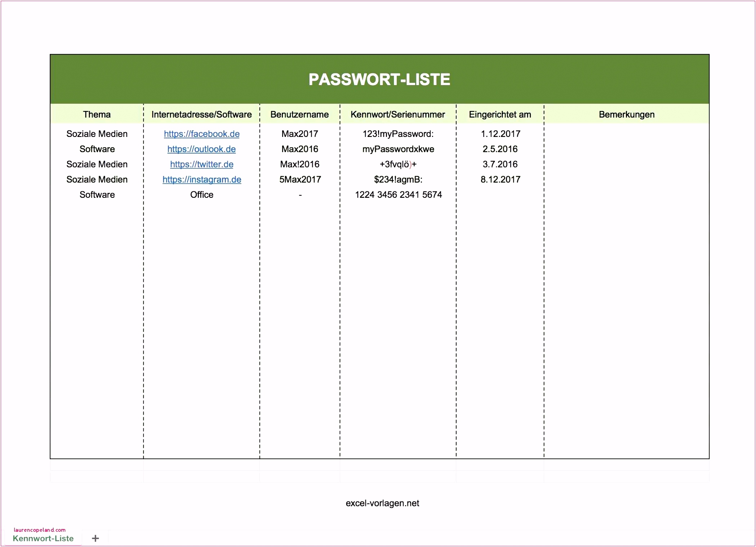Select the username cell 5Max2017
Image resolution: width=756 pixels, height=547 pixels.
pyautogui.click(x=300, y=179)
